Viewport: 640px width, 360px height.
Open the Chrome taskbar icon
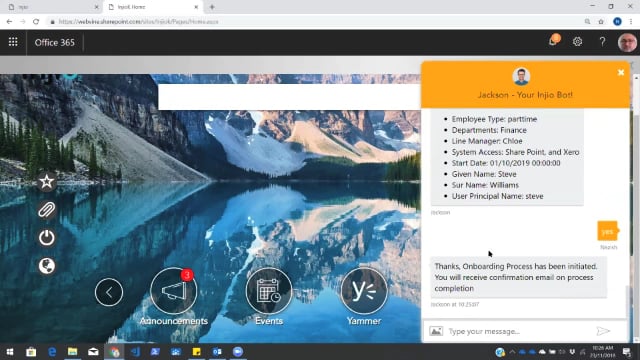tap(114, 351)
